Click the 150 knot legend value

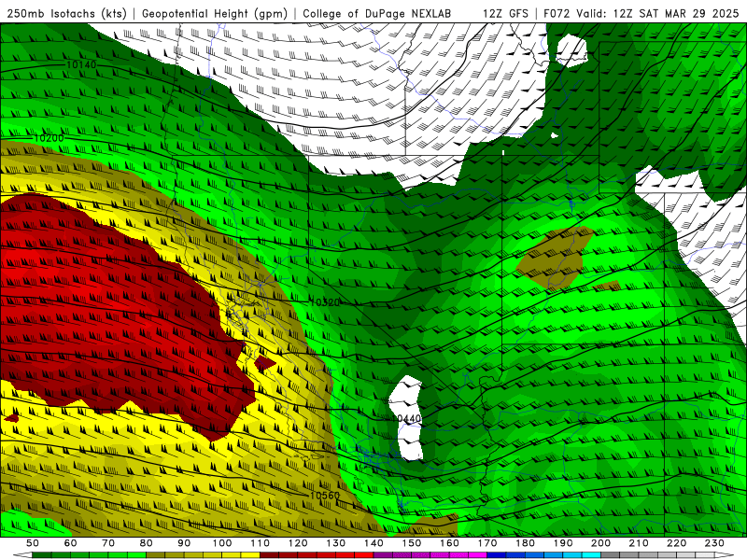pos(412,543)
